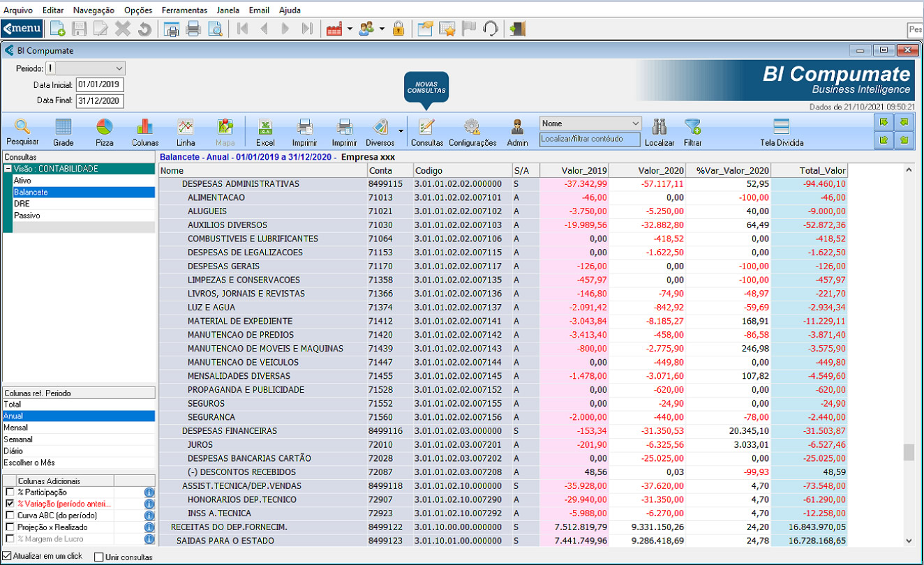Click the Pesquisar magnifier icon
924x565 pixels.
tap(22, 127)
